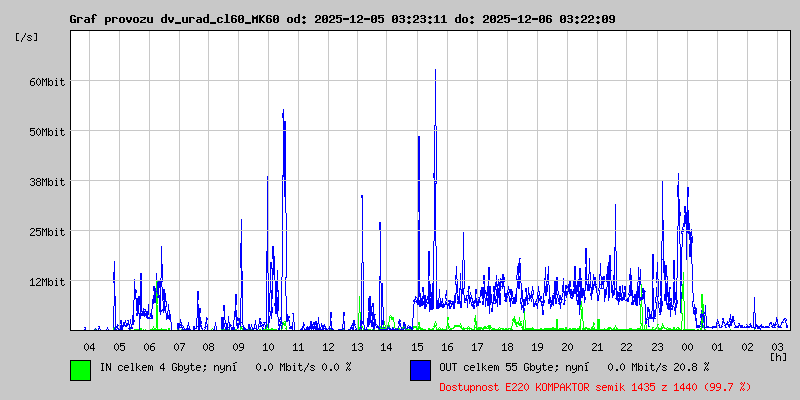Viewport: 800px width, 400px height.
Task: Select hour marker 00 on the time axis
Action: pyautogui.click(x=687, y=346)
